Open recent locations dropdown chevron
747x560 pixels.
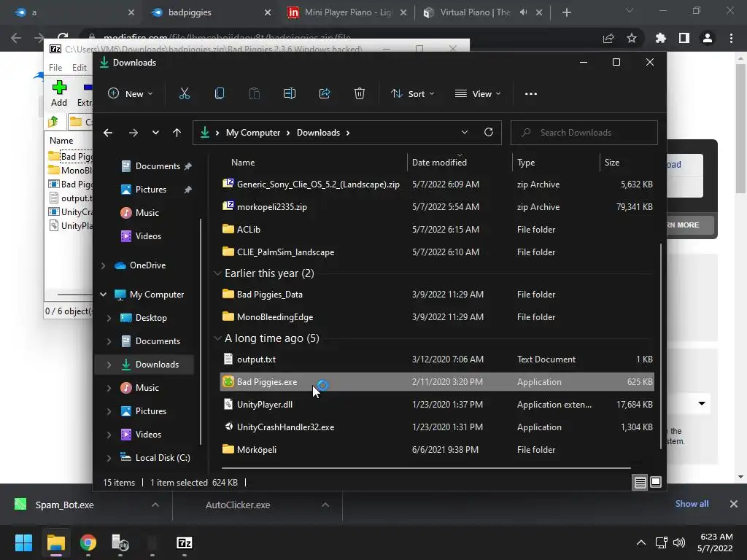[155, 133]
